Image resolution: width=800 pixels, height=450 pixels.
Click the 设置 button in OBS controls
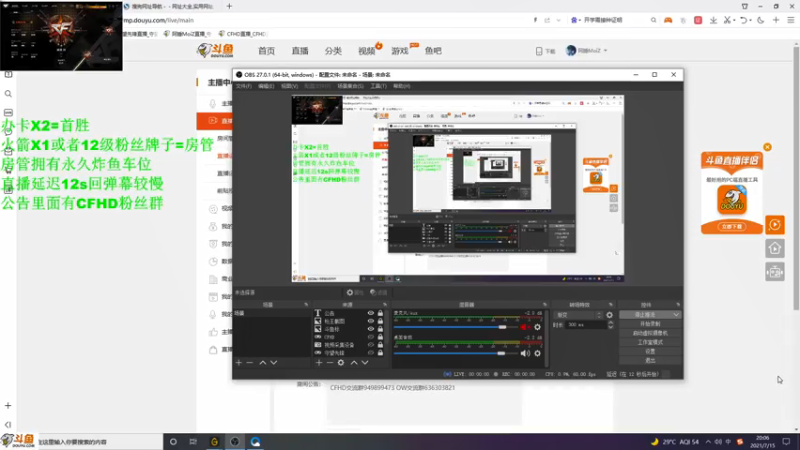coord(650,352)
